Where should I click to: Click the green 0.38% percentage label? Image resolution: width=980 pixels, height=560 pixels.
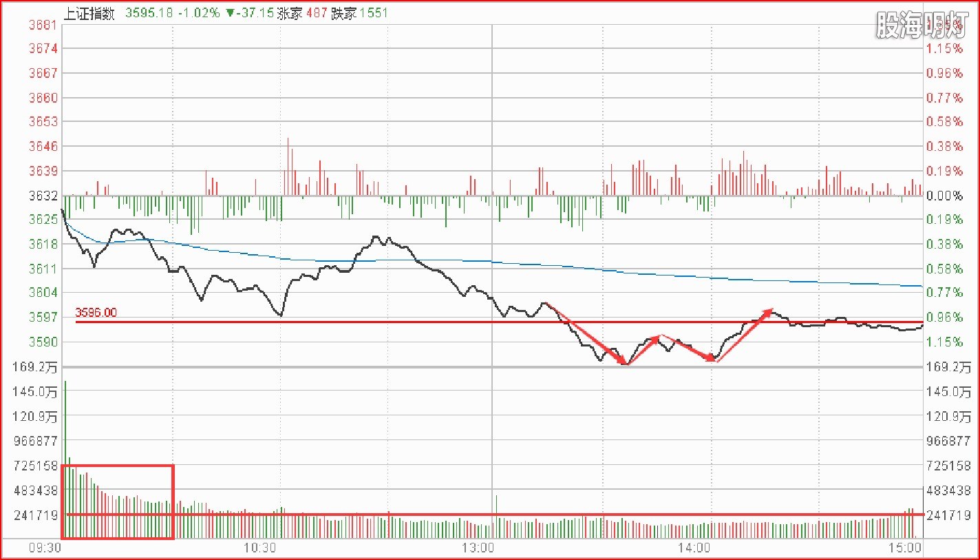point(945,244)
